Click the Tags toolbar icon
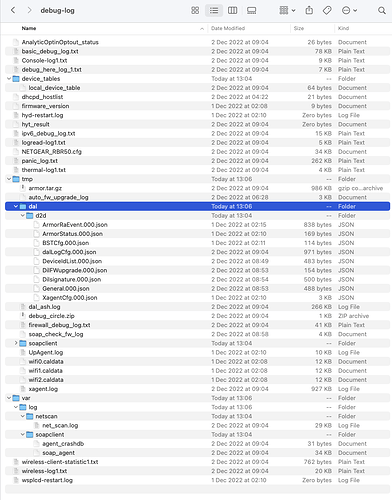Screen dimensions: 392x500 [327, 10]
